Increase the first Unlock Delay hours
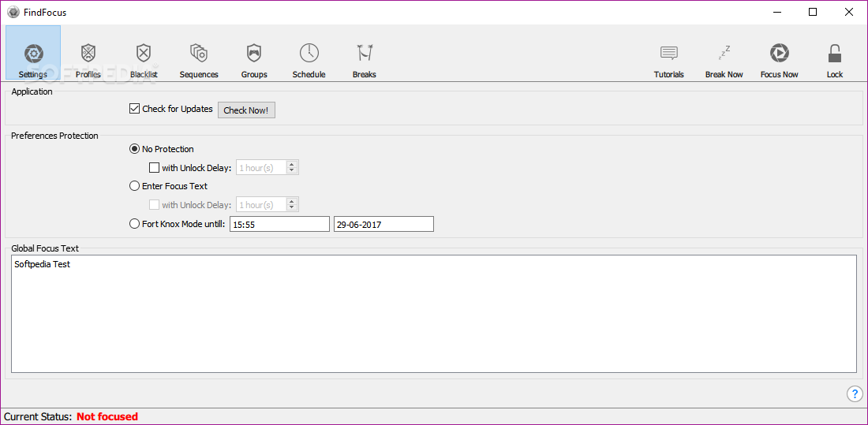The width and height of the screenshot is (868, 425). [x=292, y=164]
